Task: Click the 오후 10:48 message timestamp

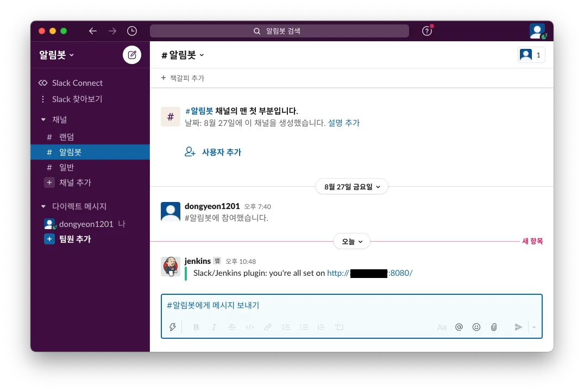Action: [x=241, y=261]
